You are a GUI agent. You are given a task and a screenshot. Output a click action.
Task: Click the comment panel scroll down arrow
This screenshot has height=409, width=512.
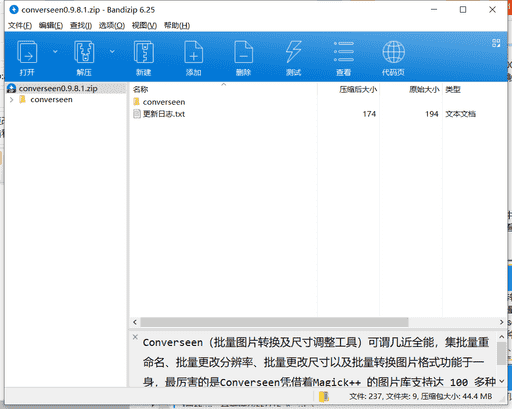pyautogui.click(x=501, y=381)
